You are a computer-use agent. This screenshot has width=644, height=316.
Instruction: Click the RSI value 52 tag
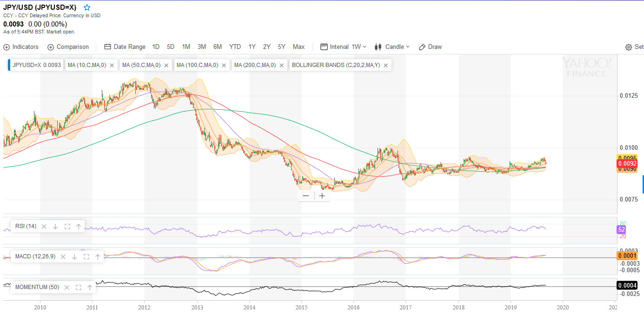pos(621,229)
